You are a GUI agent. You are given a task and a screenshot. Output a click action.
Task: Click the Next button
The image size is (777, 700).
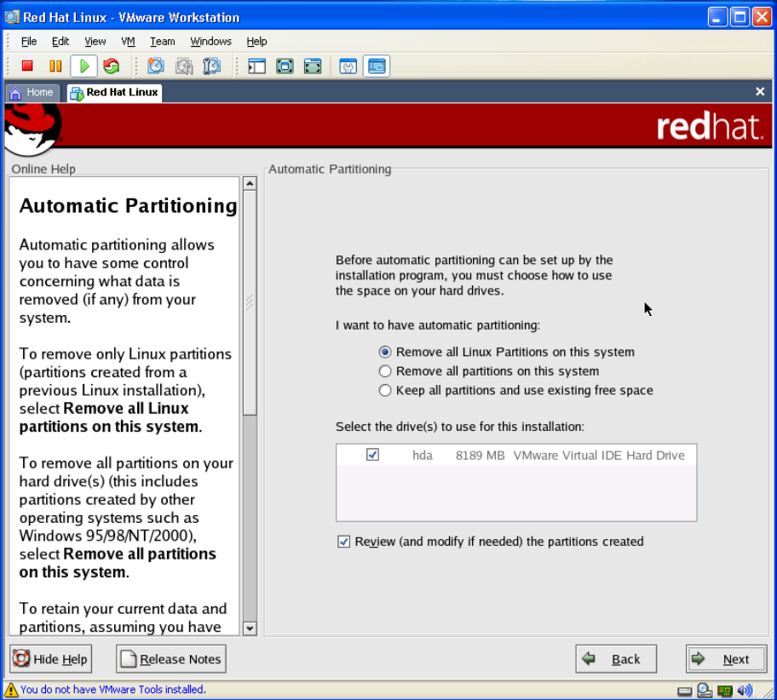pyautogui.click(x=725, y=659)
